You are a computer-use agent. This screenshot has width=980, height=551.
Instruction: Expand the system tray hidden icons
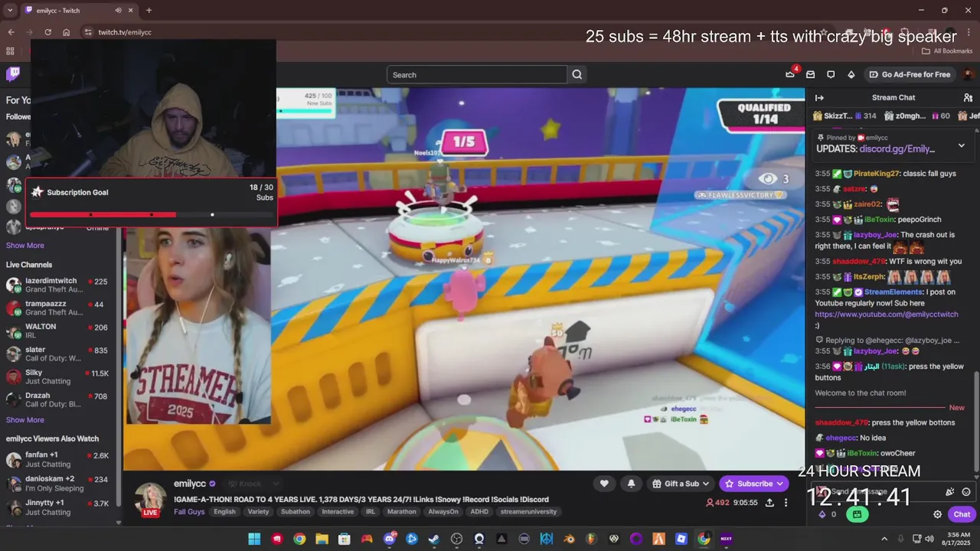[x=884, y=539]
